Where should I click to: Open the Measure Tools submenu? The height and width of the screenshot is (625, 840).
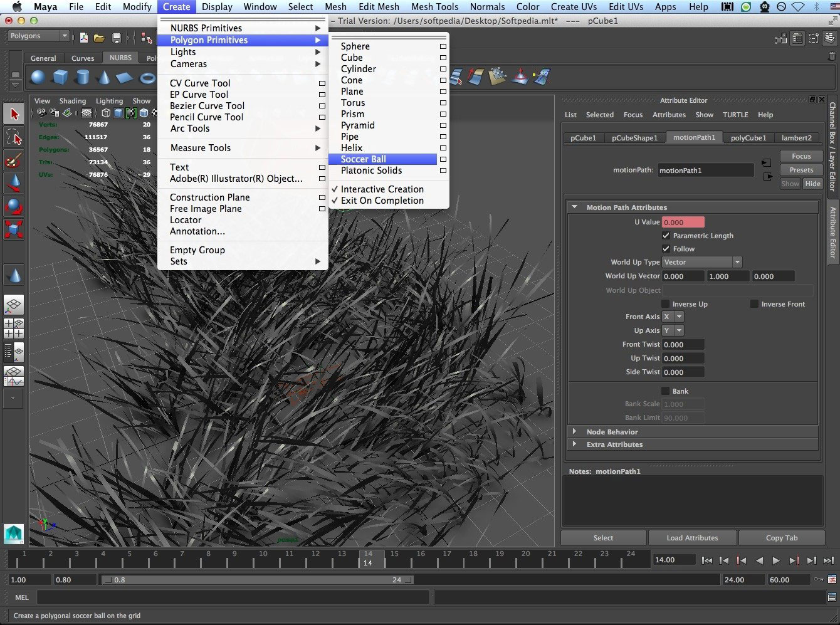(243, 148)
